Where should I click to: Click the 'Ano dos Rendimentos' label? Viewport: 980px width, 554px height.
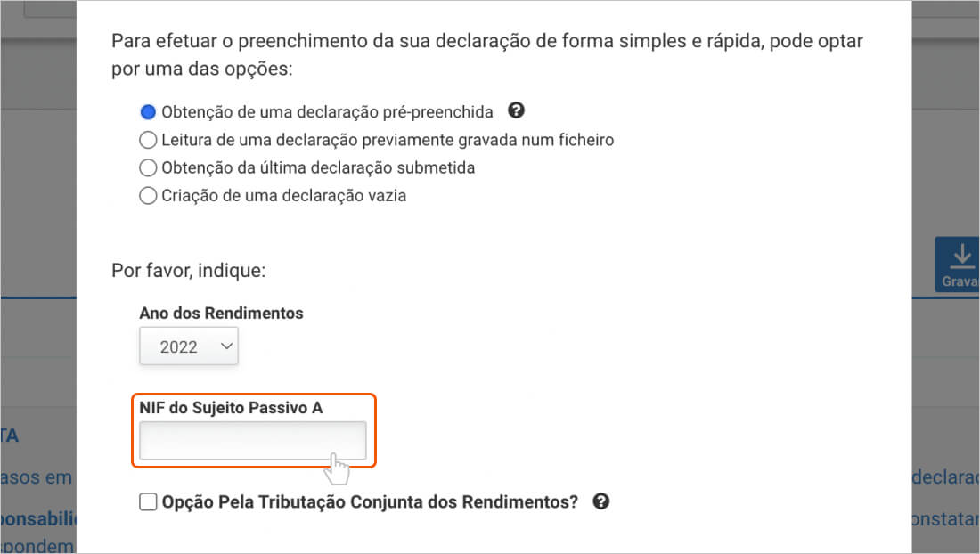tap(221, 313)
